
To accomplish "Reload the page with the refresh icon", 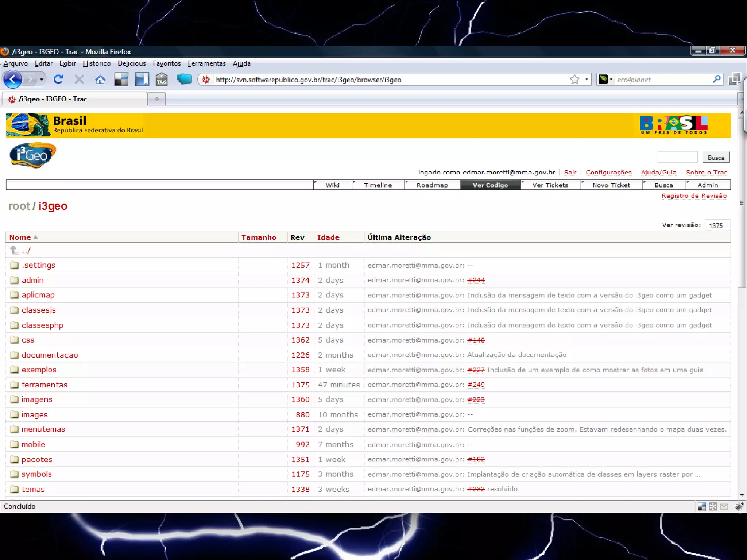I will [58, 79].
